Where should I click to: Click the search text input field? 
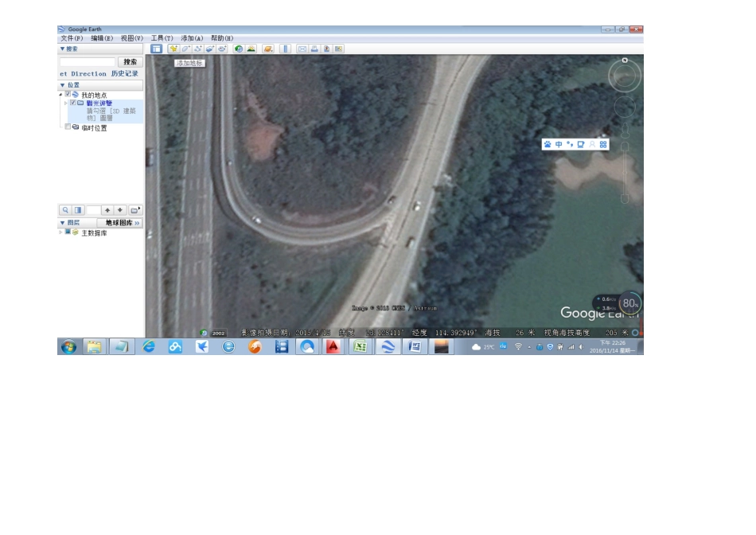tap(88, 62)
